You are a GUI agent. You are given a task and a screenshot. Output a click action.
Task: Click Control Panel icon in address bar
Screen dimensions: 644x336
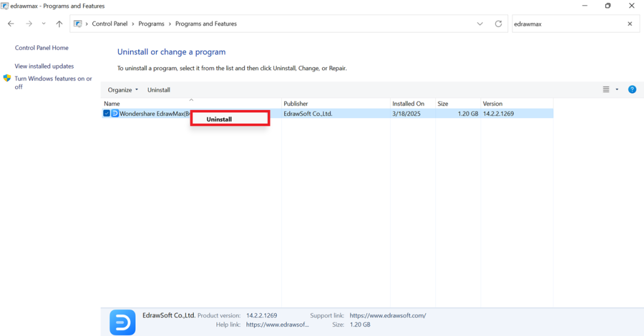(77, 24)
